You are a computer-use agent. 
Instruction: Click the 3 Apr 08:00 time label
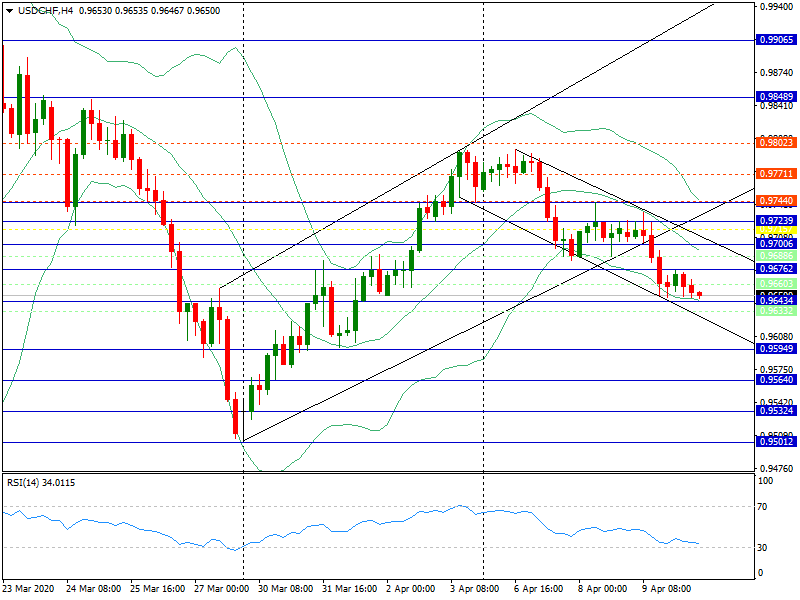(x=474, y=589)
